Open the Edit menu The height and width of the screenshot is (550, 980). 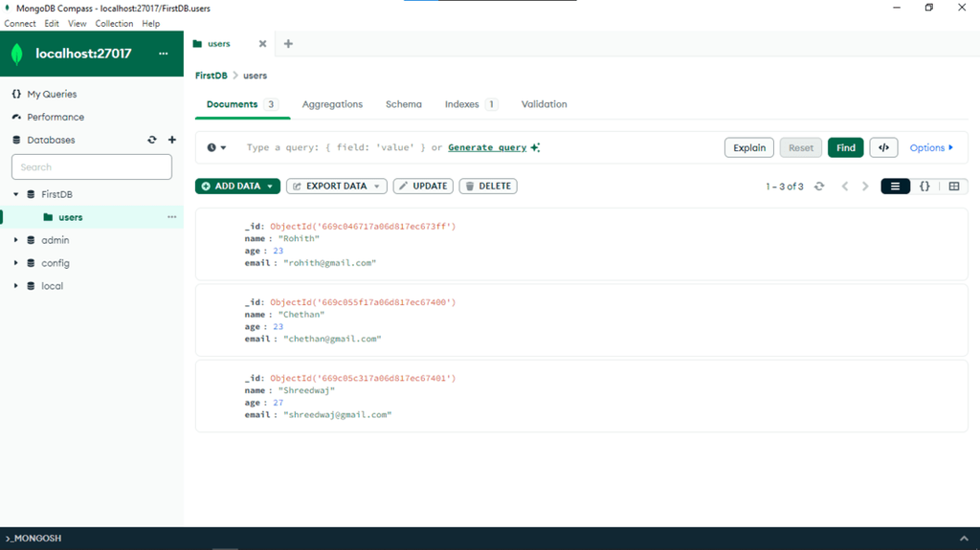pyautogui.click(x=52, y=23)
